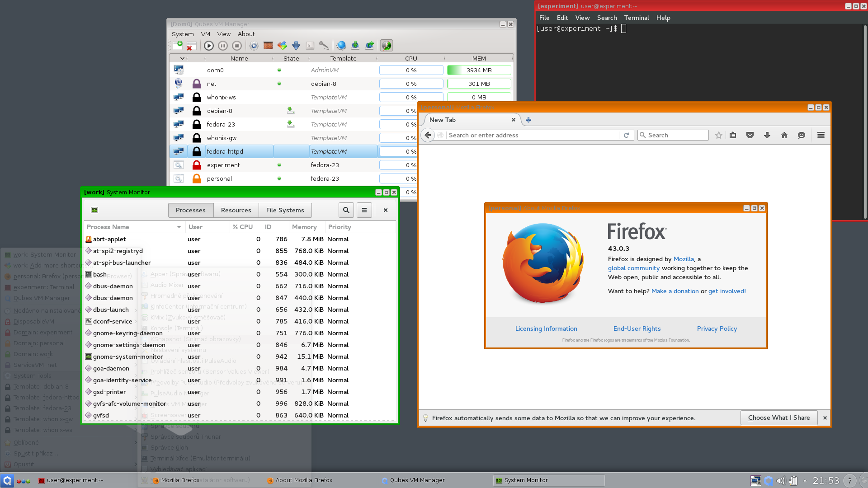
Task: Click the keyboard layout icon in Qubes toolbar
Action: click(x=310, y=45)
